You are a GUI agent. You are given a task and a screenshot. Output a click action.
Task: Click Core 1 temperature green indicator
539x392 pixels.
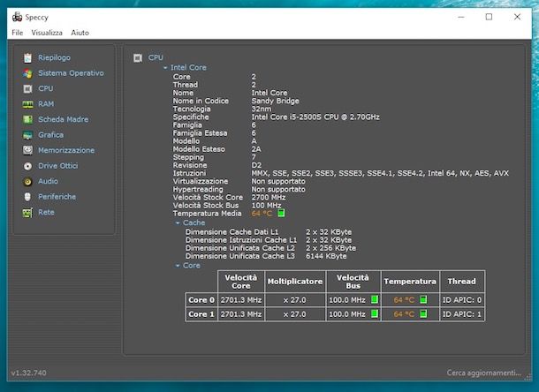[x=423, y=313]
